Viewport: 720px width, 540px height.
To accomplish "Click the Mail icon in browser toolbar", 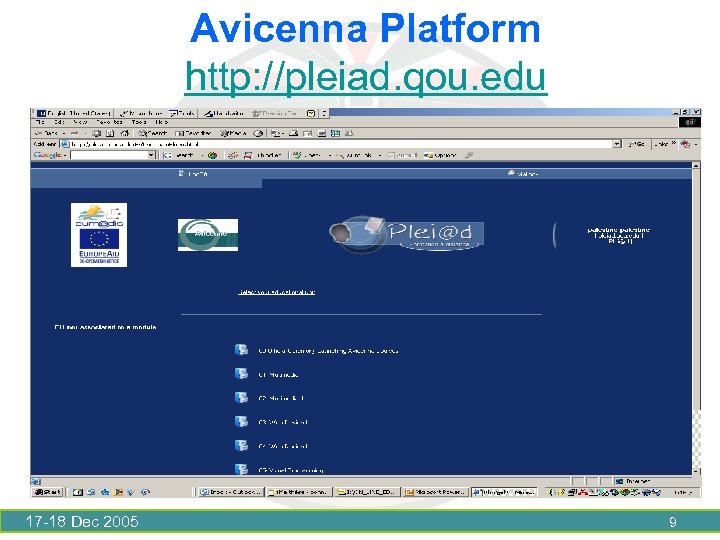I will click(276, 133).
